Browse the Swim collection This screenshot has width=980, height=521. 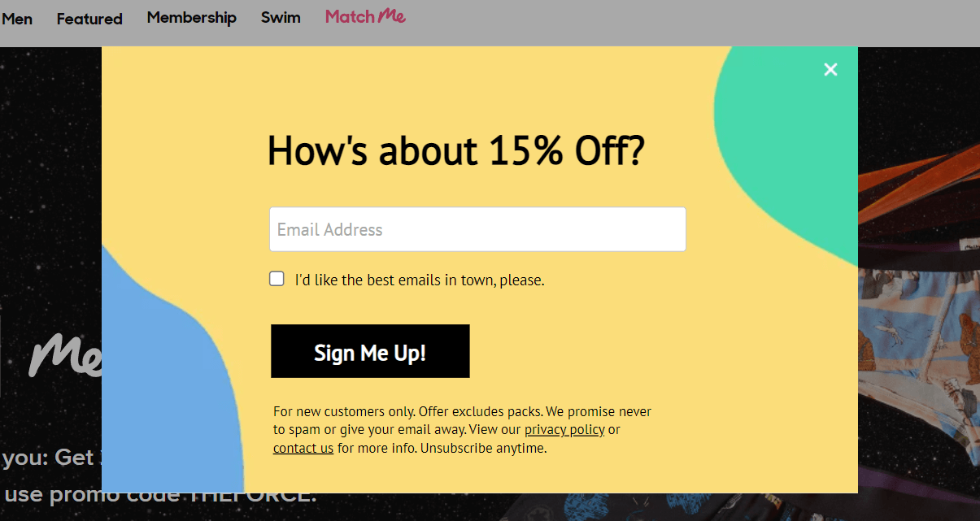point(280,17)
